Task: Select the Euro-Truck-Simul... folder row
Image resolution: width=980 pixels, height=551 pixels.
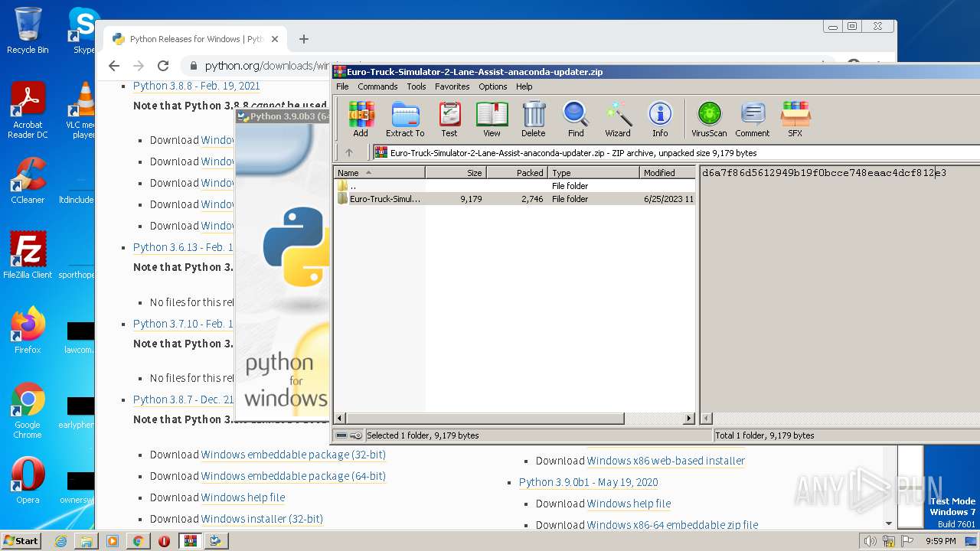Action: click(514, 199)
